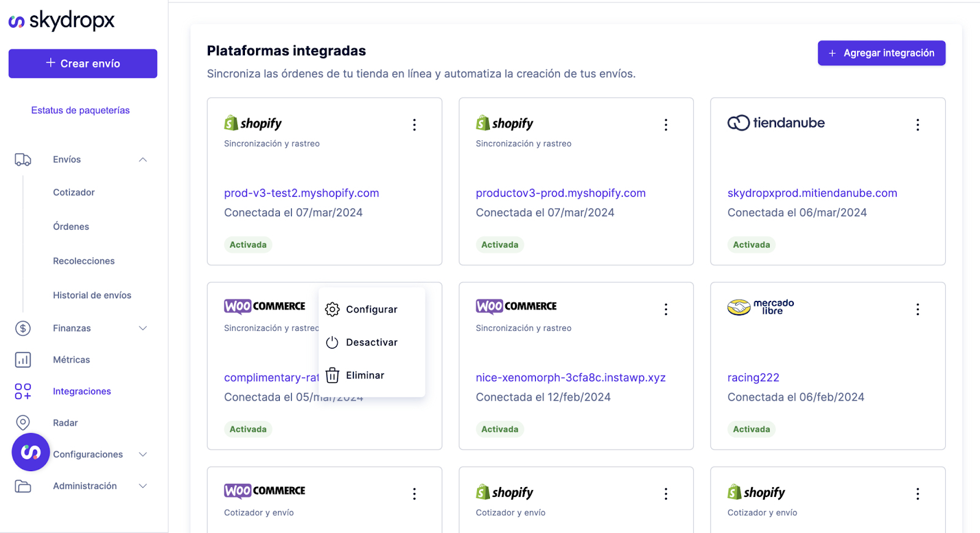Select Eliminar from the context menu

coord(372,375)
